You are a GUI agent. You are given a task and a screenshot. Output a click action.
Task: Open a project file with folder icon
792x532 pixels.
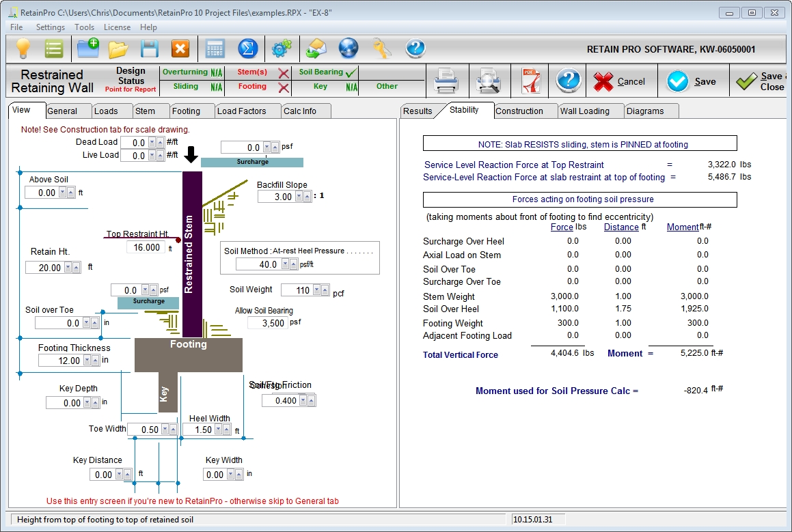(x=118, y=49)
